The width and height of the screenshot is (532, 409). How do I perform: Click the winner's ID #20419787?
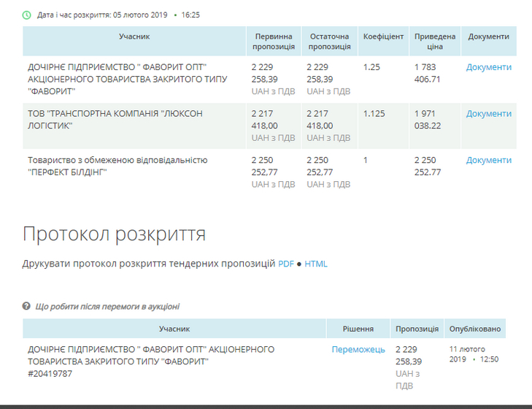click(x=50, y=374)
